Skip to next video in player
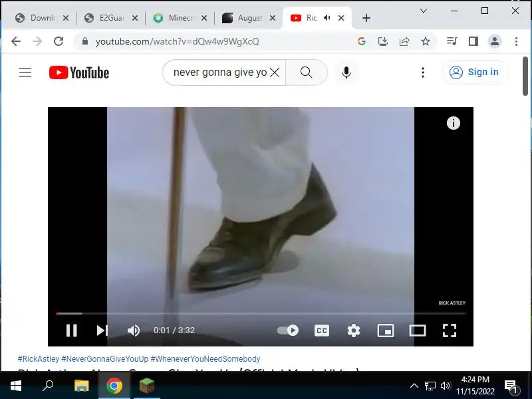This screenshot has width=532, height=399. tap(102, 330)
